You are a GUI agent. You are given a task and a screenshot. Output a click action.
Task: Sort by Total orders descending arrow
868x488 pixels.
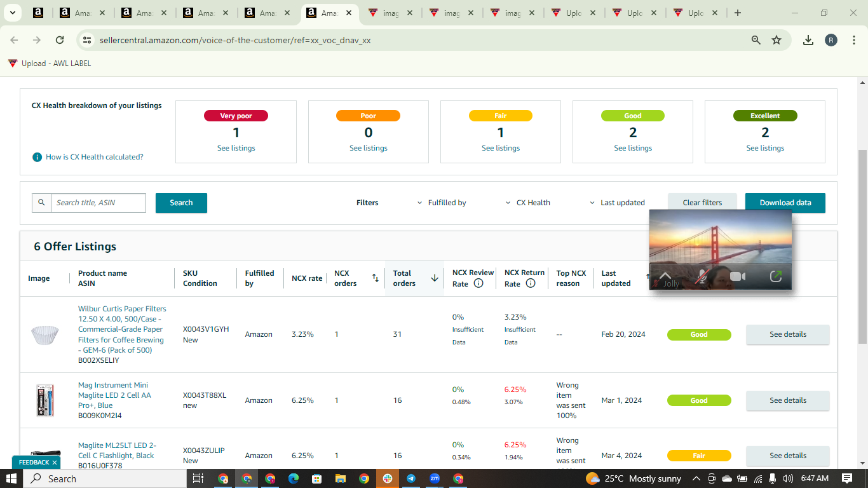point(435,278)
